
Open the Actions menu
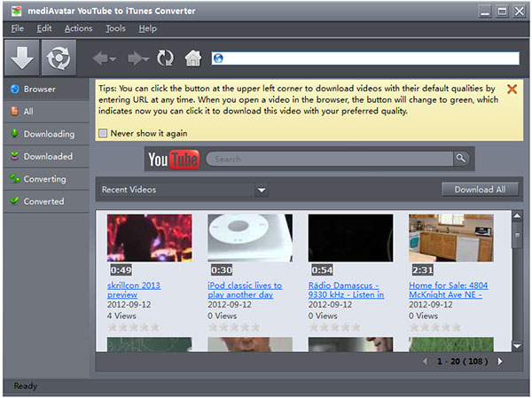coord(78,28)
